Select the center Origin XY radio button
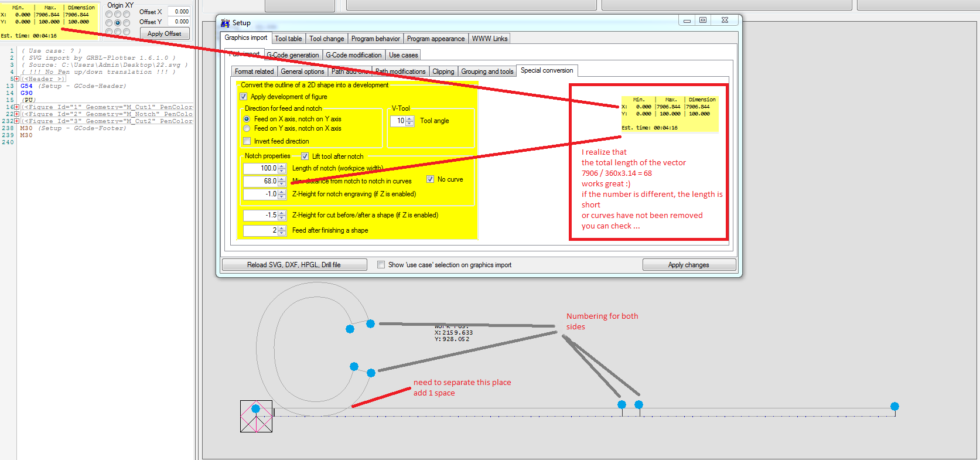This screenshot has width=980, height=460. [118, 23]
